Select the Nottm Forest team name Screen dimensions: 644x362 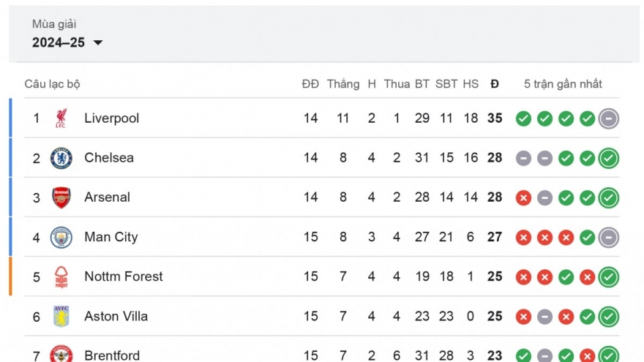click(124, 276)
